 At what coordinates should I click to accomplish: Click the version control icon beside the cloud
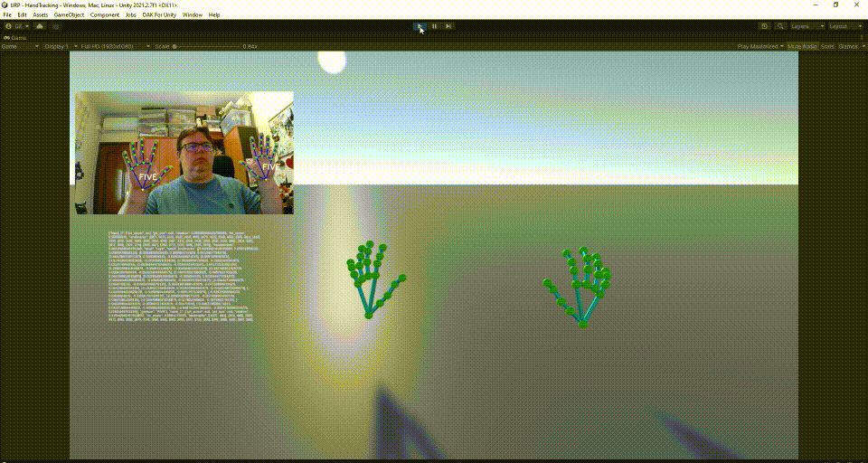(x=56, y=26)
